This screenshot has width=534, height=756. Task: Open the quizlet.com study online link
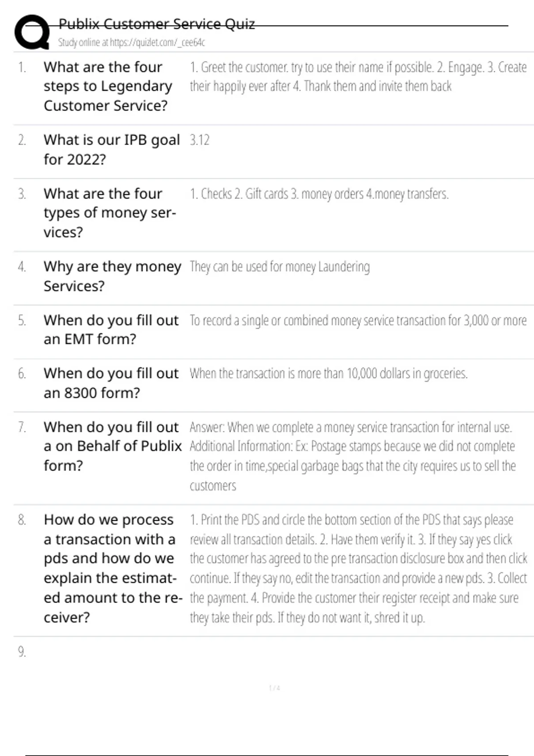131,42
